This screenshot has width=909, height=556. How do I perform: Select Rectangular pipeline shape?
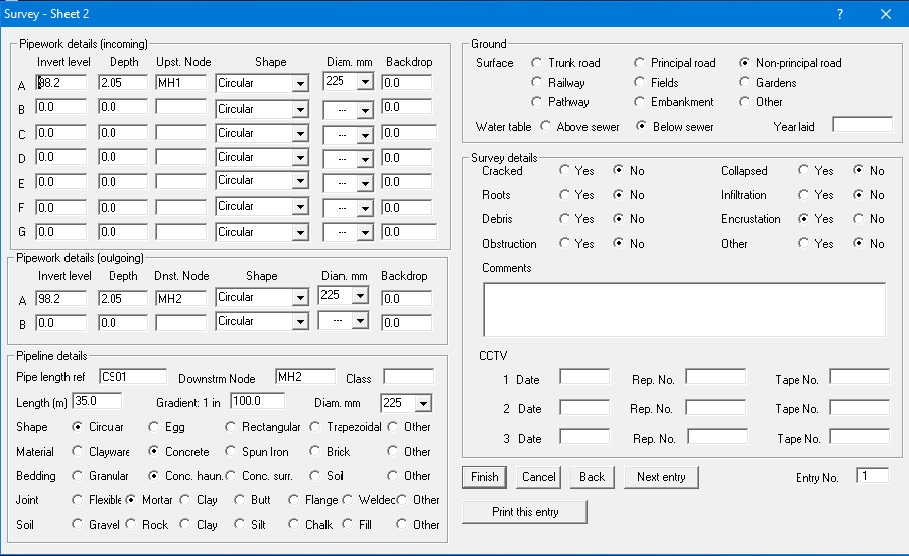(x=263, y=427)
